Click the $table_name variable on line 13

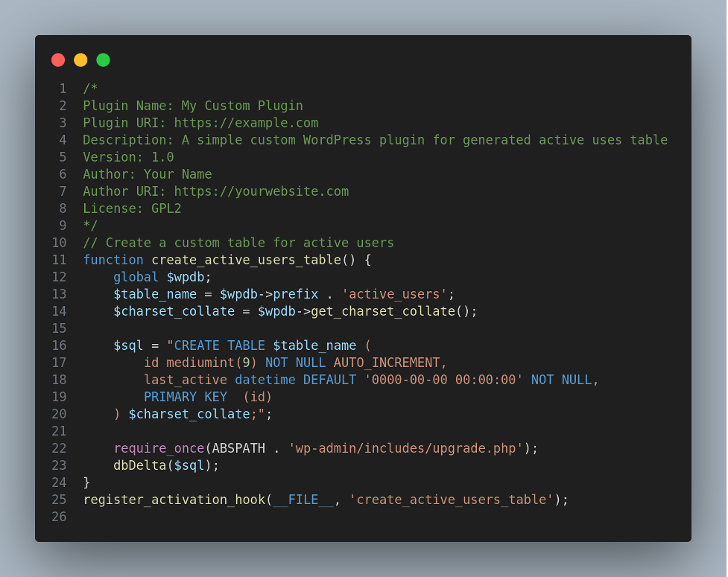click(x=155, y=295)
